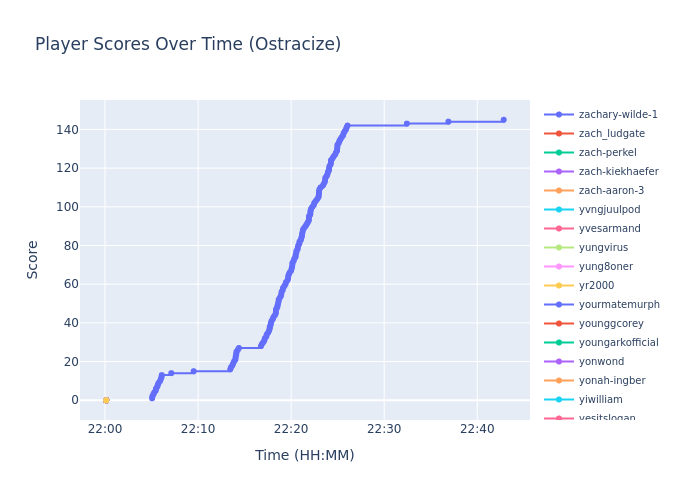700x500 pixels.
Task: Click yourmatemurph blue legend marker
Action: (x=559, y=305)
